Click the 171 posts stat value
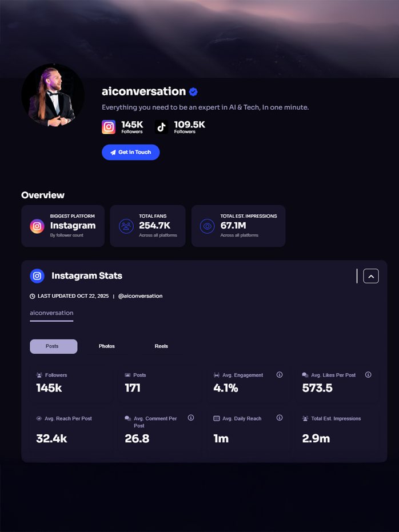399x532 pixels. pos(133,388)
